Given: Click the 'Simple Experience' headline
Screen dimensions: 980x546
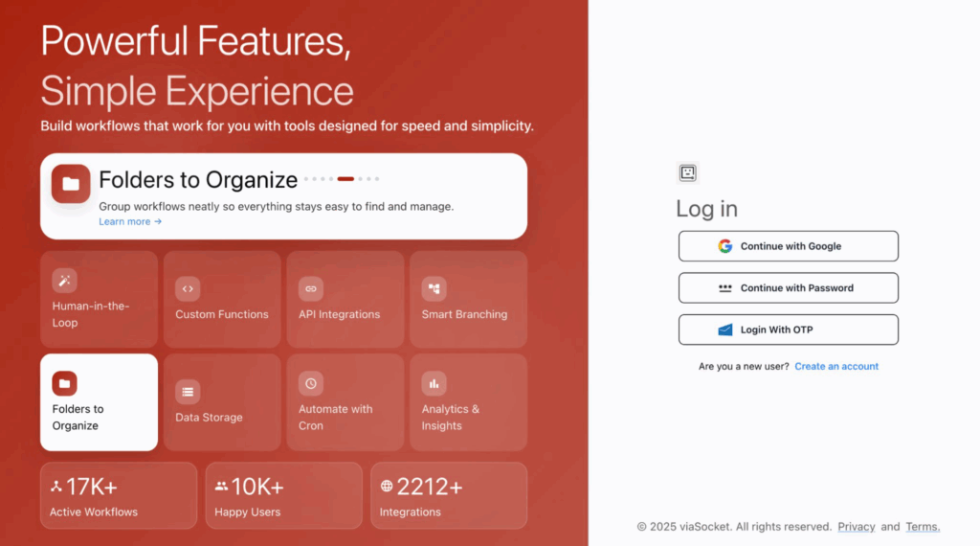Looking at the screenshot, I should [x=197, y=91].
